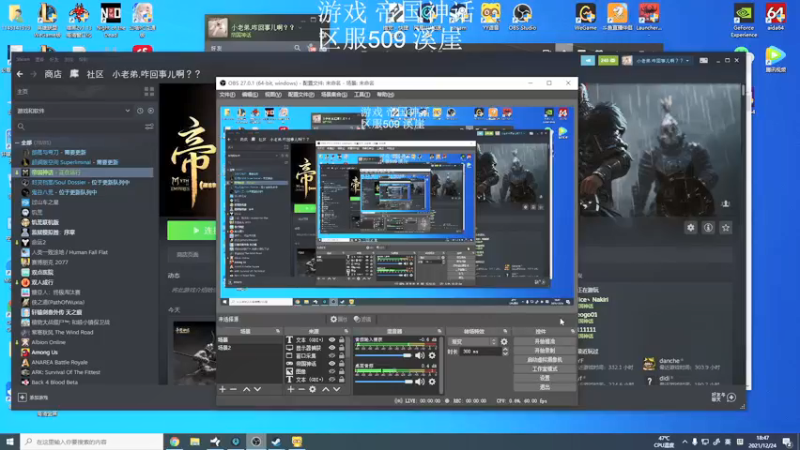Click 启动虚拟摄像机 button in OBS

coord(544,360)
